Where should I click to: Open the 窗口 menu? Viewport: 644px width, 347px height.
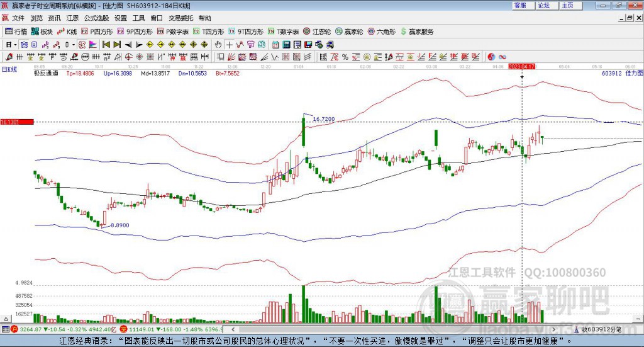(157, 18)
